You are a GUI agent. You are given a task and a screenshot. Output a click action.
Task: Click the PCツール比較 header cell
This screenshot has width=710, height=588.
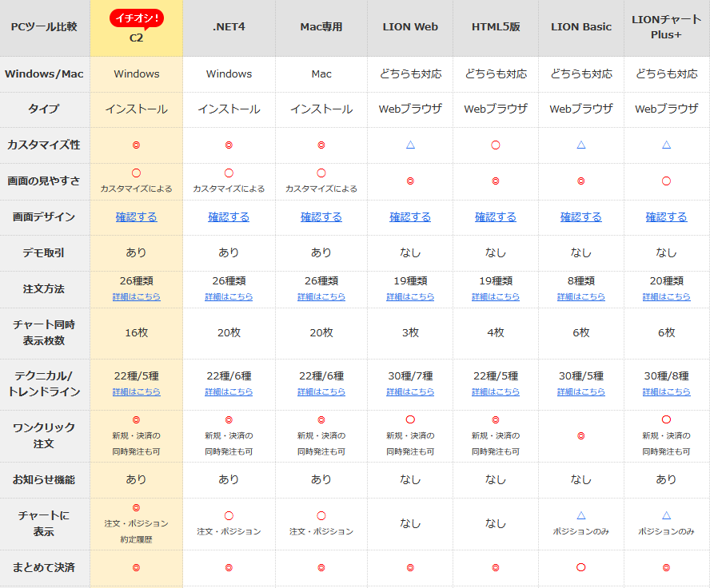[44, 26]
